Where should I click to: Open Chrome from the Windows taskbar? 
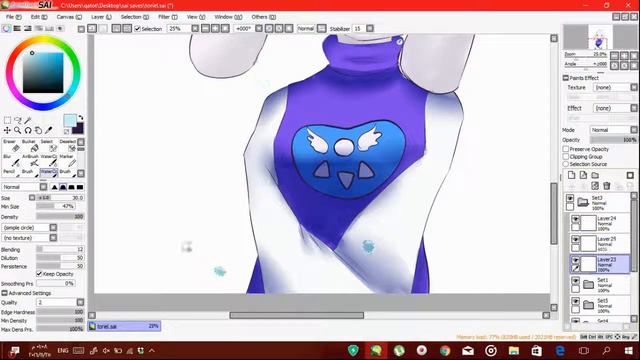tap(445, 351)
